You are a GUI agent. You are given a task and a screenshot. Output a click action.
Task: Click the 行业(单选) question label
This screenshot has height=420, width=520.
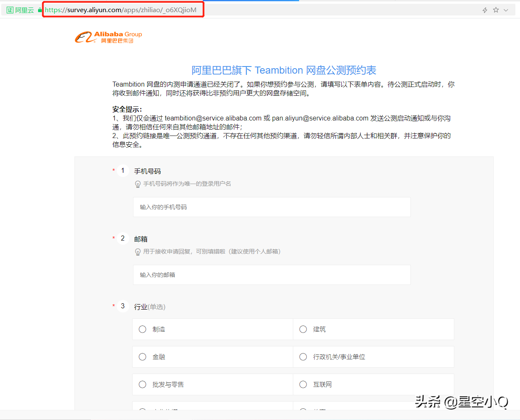click(x=150, y=307)
